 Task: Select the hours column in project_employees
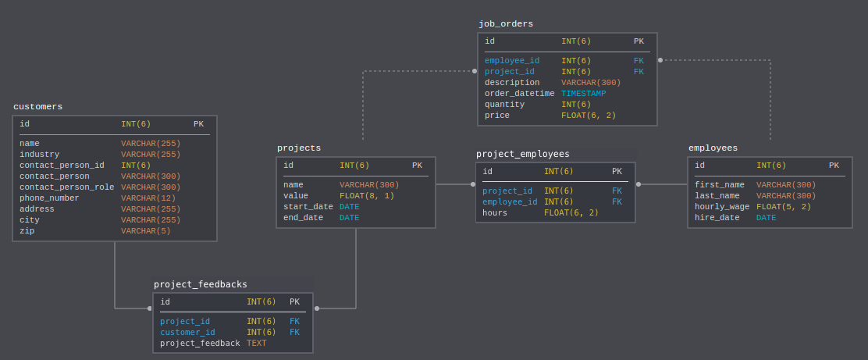click(x=555, y=212)
